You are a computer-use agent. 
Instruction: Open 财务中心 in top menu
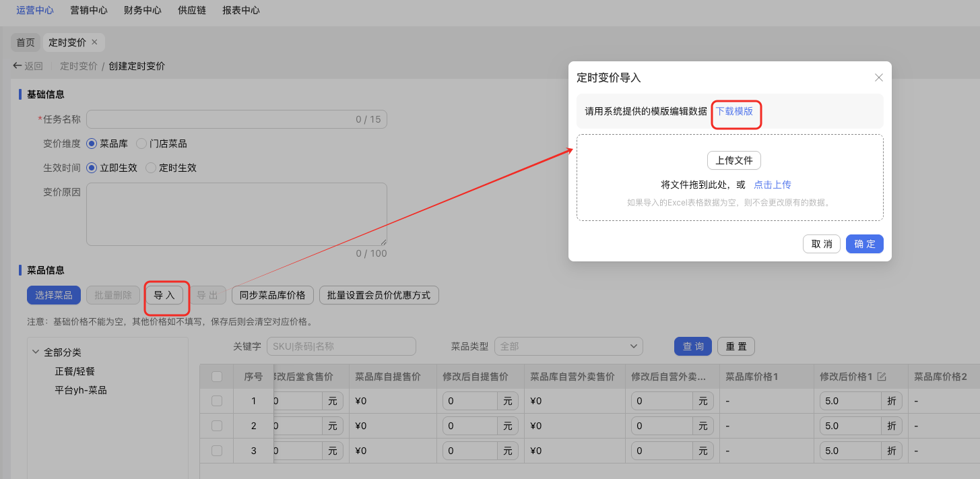[143, 11]
